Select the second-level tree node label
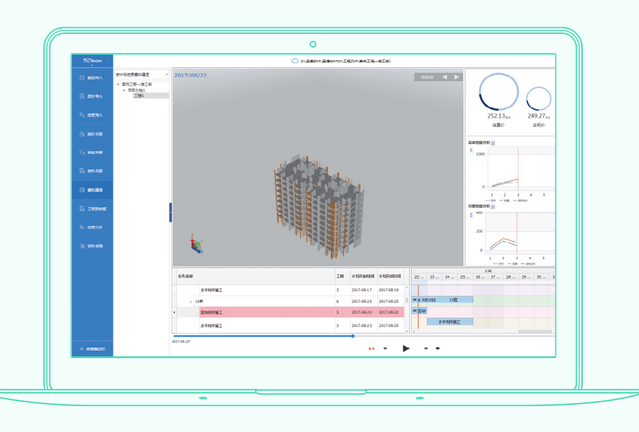639x432 pixels. [x=137, y=90]
